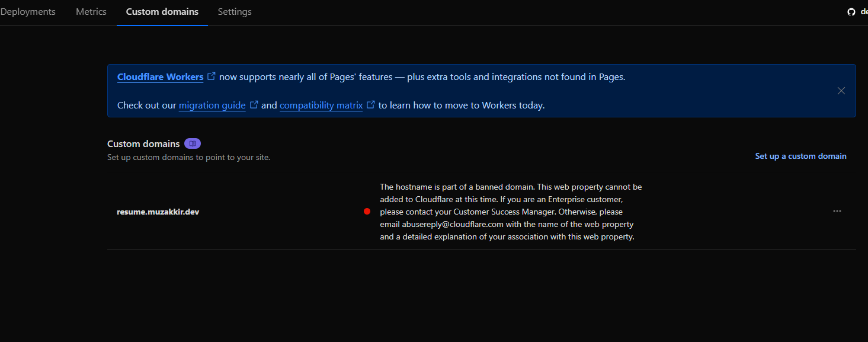Click external-link icon beside Cloudflare Workers
868x342 pixels.
212,76
